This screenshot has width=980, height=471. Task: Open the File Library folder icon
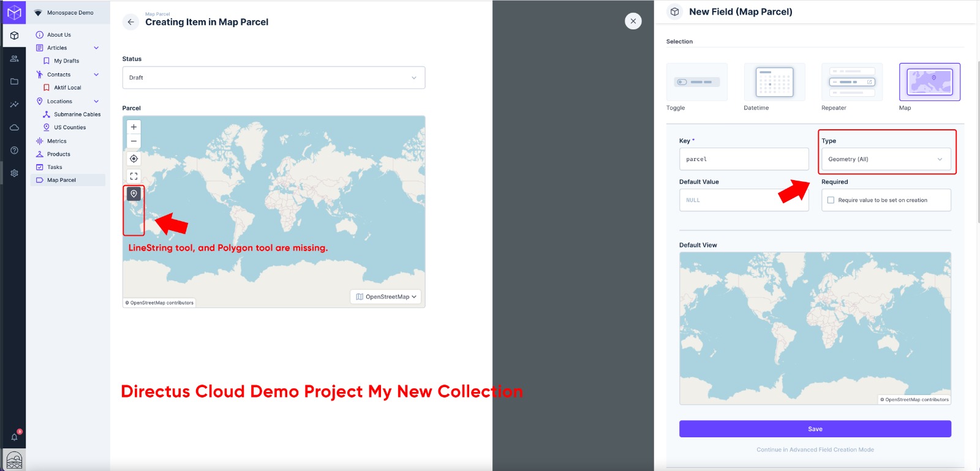point(14,81)
